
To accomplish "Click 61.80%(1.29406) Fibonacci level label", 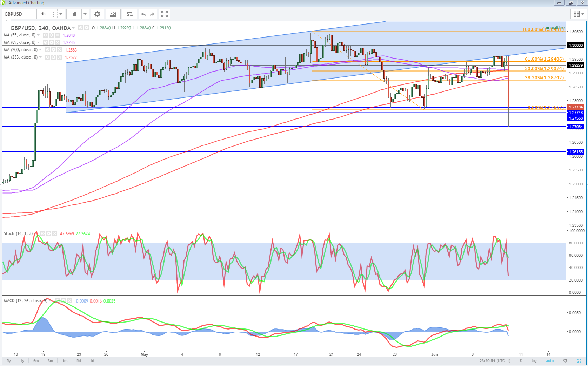I will [544, 59].
